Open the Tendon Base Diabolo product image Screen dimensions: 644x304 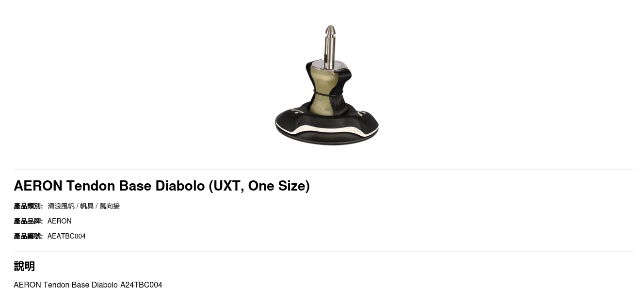tap(327, 85)
